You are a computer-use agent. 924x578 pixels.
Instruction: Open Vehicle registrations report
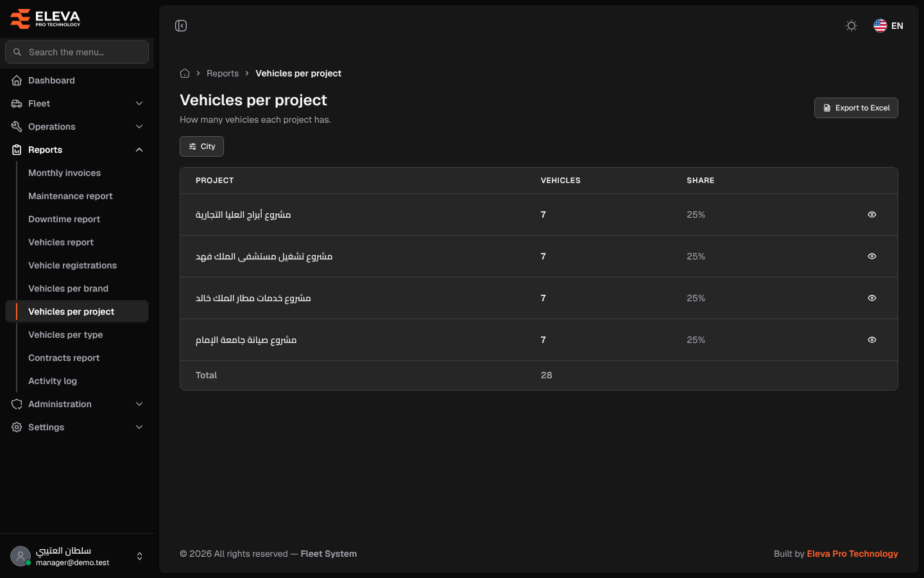click(73, 265)
